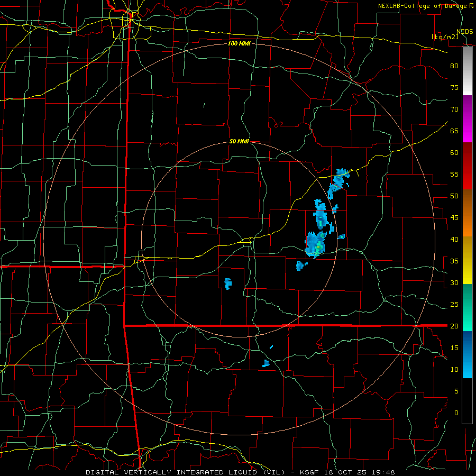Select the 0 value on the color scale

(456, 413)
